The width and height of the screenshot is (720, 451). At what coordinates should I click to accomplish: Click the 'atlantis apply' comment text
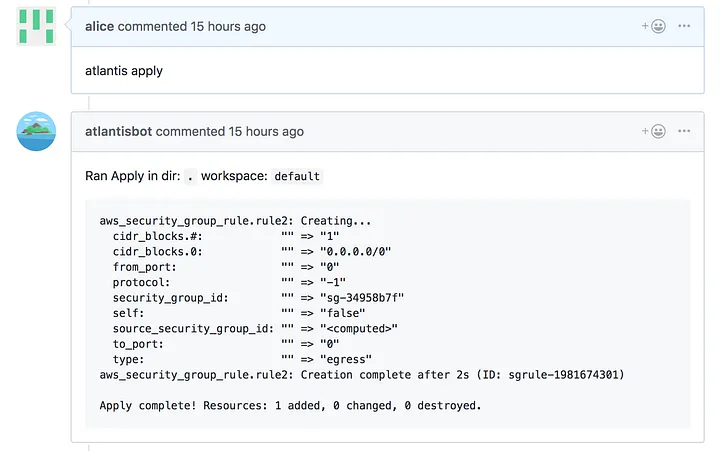(124, 71)
